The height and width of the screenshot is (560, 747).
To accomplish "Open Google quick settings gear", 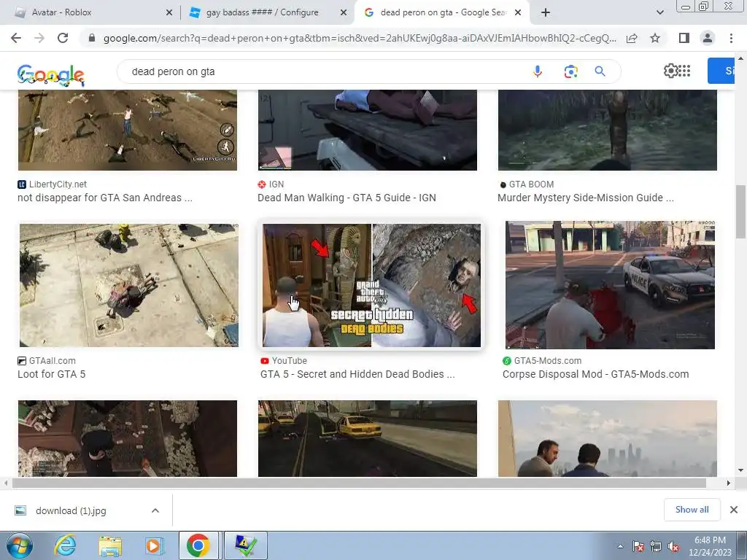I will [670, 71].
